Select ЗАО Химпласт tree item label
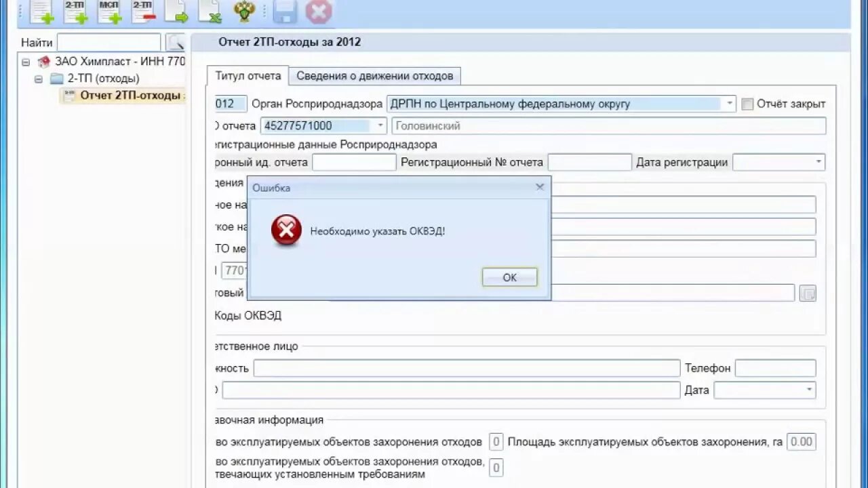This screenshot has width=868, height=488. pyautogui.click(x=120, y=62)
